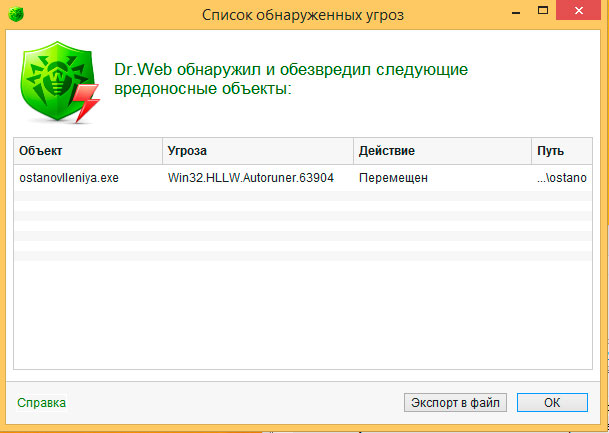Image resolution: width=609 pixels, height=433 pixels.
Task: Sort by the Угроза column header
Action: click(258, 151)
